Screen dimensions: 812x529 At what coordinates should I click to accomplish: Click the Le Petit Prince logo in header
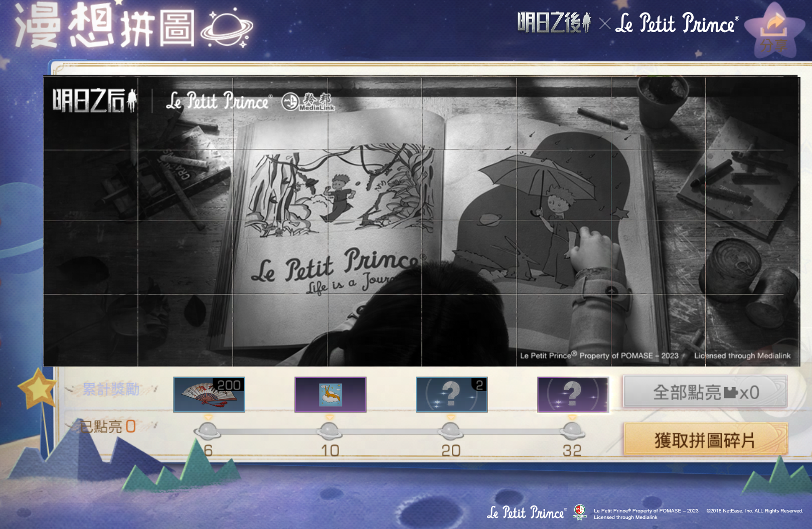point(677,24)
